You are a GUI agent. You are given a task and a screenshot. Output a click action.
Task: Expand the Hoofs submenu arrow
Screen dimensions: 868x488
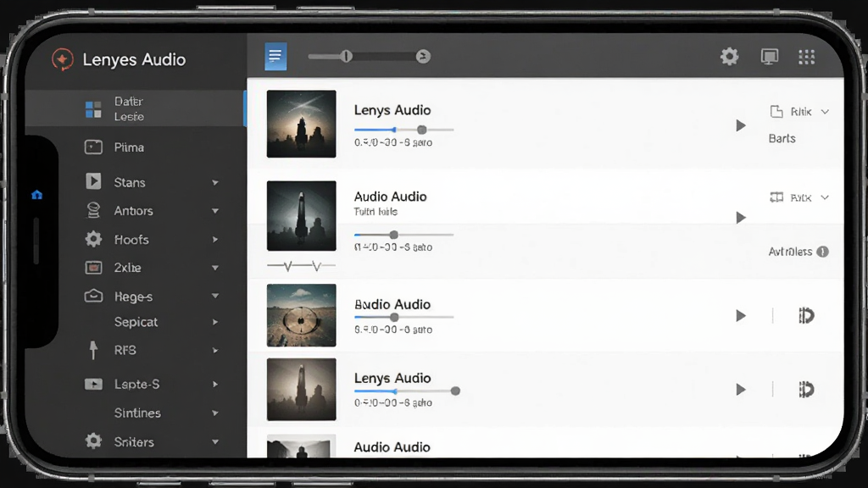coord(215,240)
